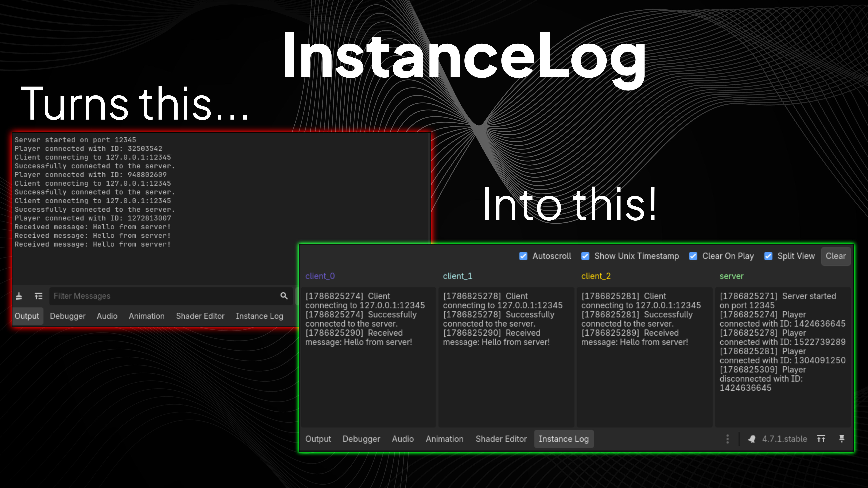Open Shader Editor tab in the red-bordered panel
Image resolution: width=868 pixels, height=488 pixels.
[x=200, y=316]
